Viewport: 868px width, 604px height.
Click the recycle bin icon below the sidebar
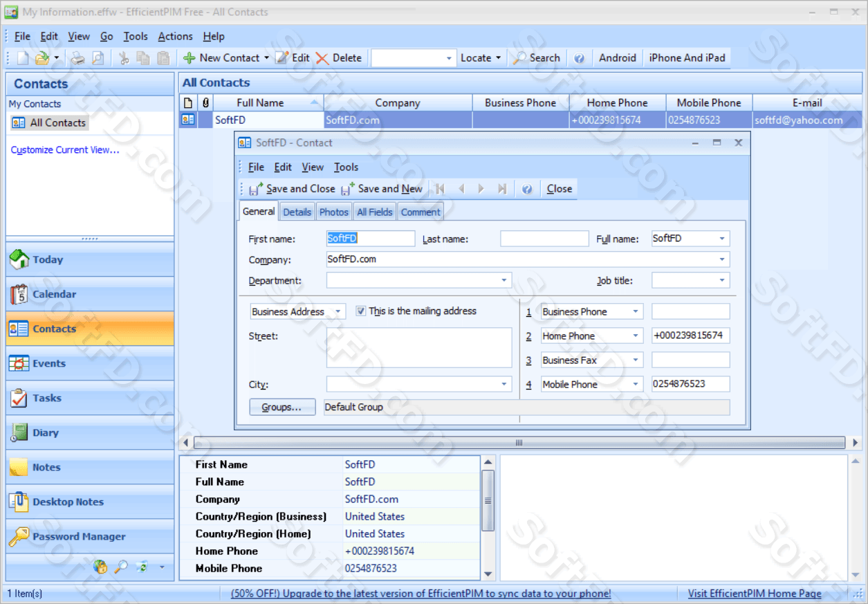point(142,567)
